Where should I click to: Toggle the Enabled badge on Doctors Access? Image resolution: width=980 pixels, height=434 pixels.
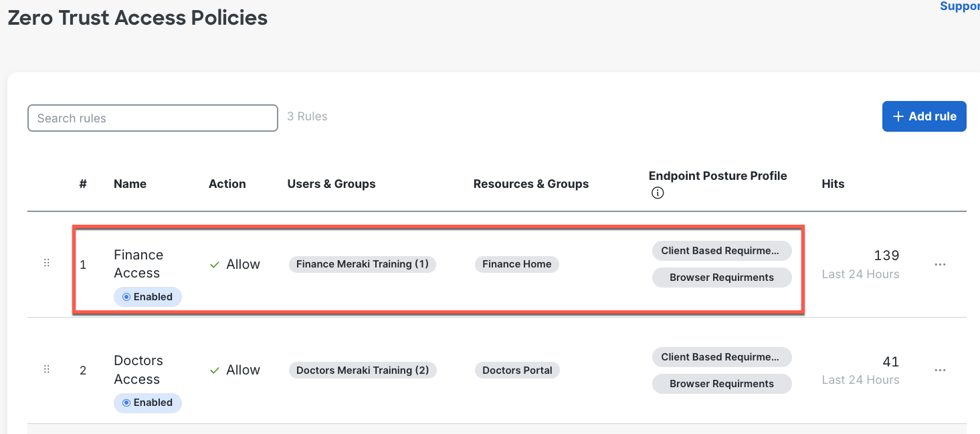147,403
